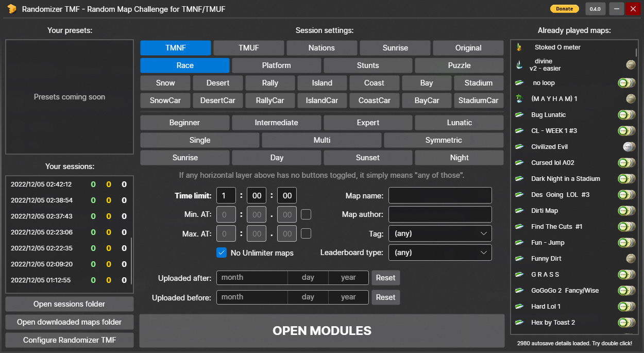This screenshot has width=644, height=353.
Task: Click the Your sessions list scrollbar
Action: pyautogui.click(x=131, y=262)
